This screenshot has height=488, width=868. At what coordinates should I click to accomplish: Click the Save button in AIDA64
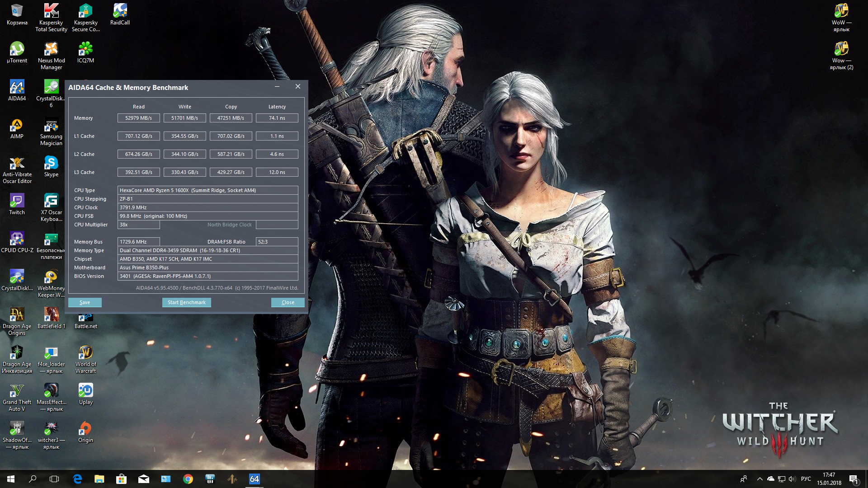(85, 302)
